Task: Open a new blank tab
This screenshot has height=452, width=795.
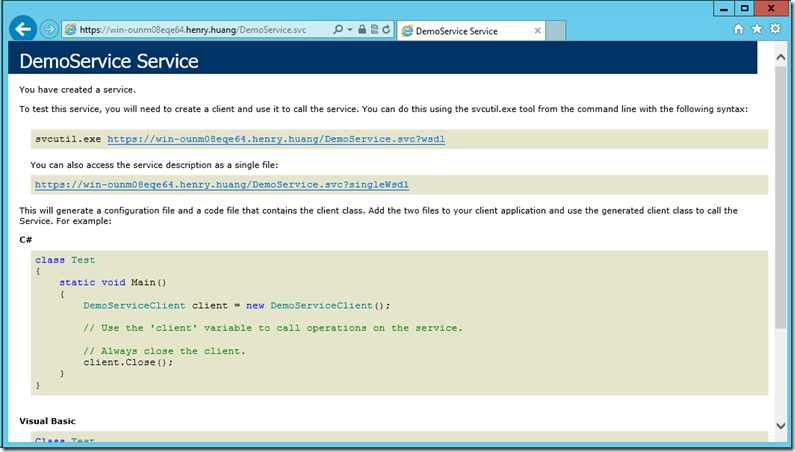Action: click(x=556, y=31)
